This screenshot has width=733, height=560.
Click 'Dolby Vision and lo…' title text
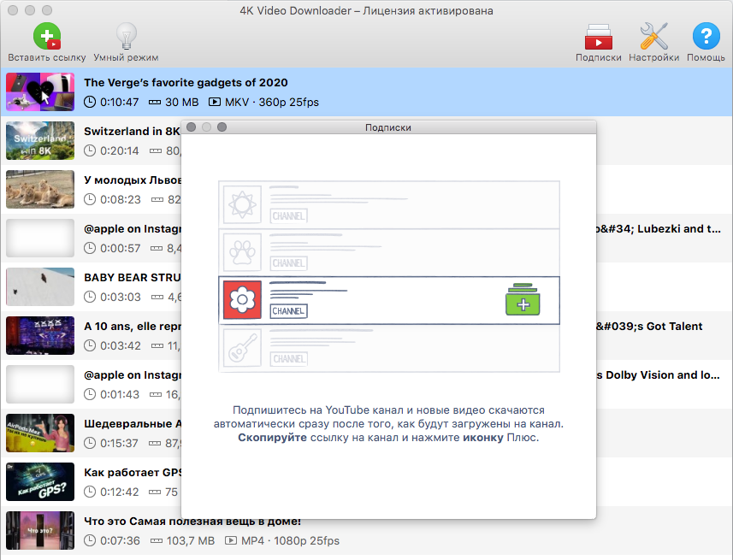tap(662, 374)
